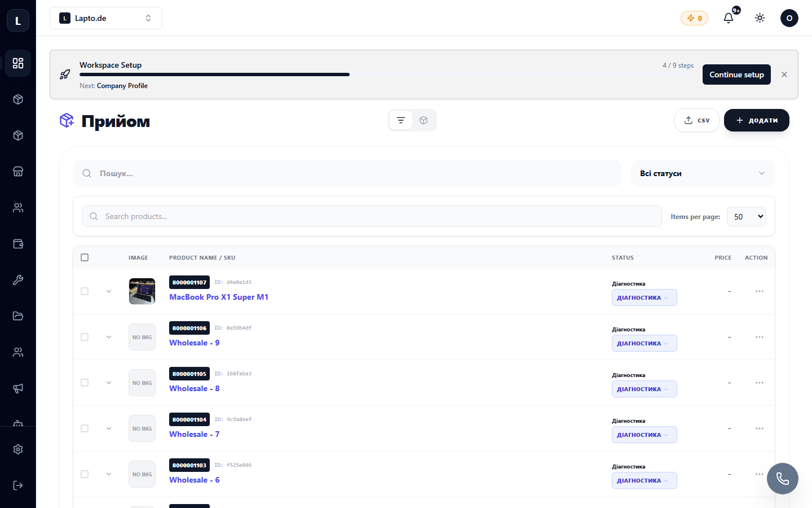The image size is (812, 508).
Task: Open actions menu for Wholesale - 7
Action: click(x=760, y=428)
